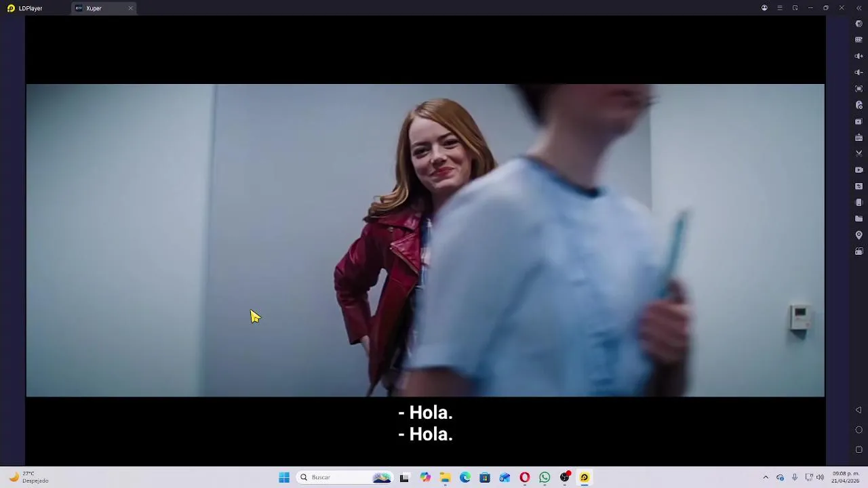Tap the Android back triangle button

(x=859, y=410)
